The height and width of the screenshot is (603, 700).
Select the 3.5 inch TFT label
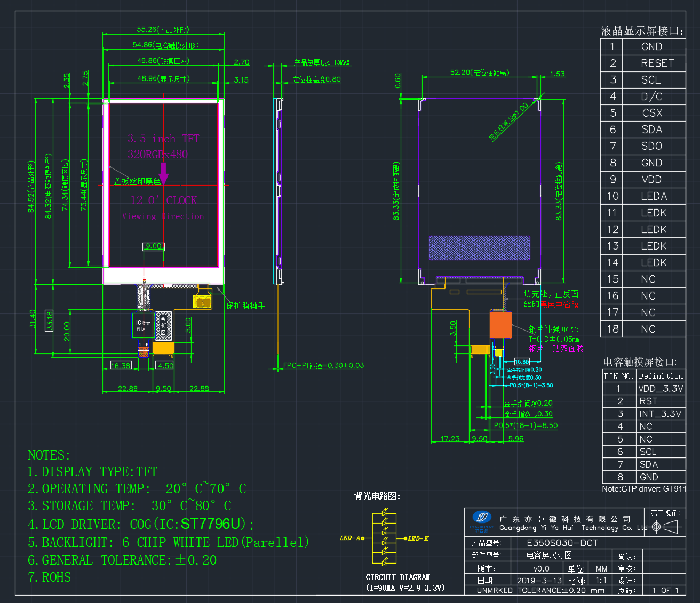(x=163, y=139)
